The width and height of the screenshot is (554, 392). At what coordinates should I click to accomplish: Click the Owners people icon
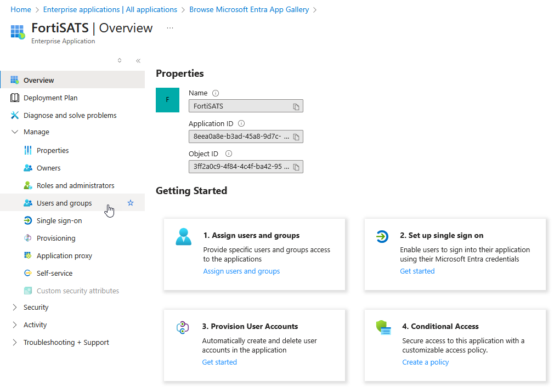[27, 168]
